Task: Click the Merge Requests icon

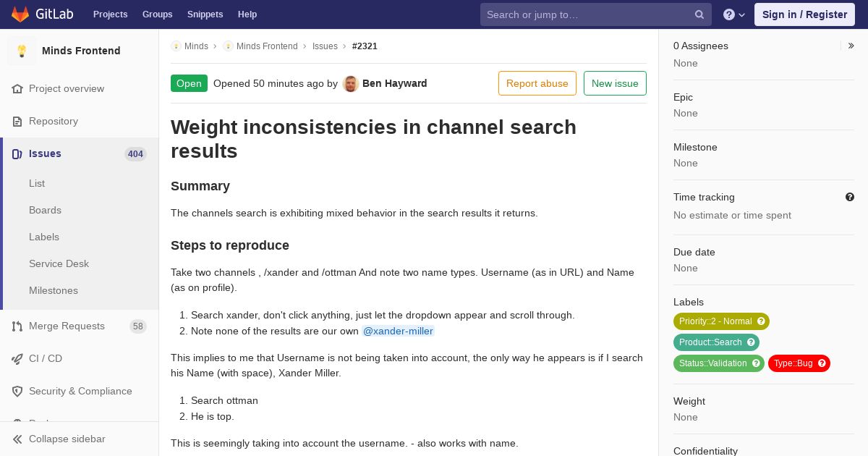Action: (17, 326)
